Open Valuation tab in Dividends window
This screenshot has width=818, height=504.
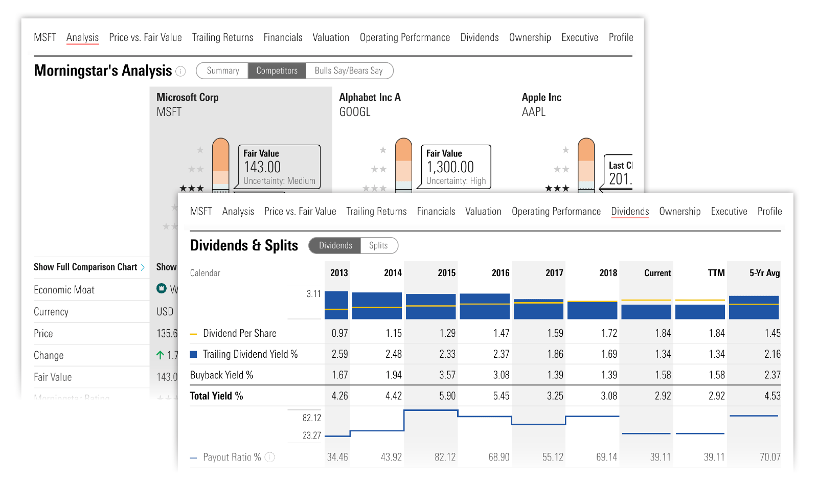(x=483, y=211)
